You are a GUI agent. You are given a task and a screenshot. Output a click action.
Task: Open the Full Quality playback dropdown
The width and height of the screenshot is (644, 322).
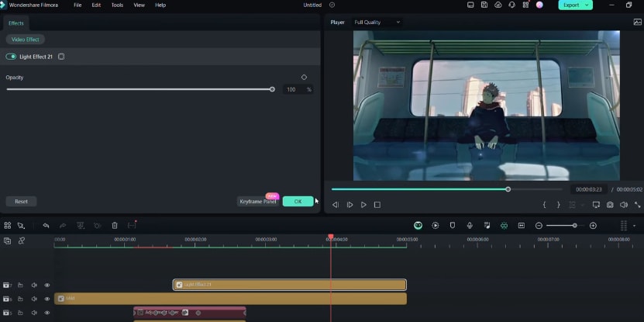[377, 23]
